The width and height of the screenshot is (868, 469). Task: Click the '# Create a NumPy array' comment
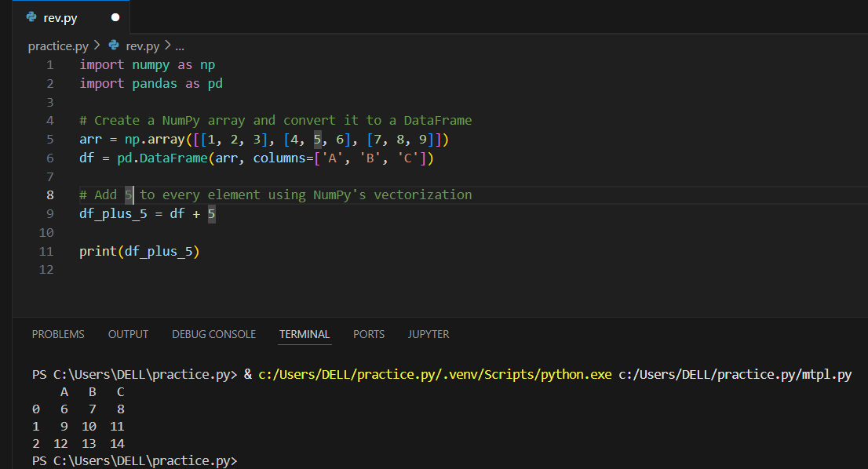pos(275,121)
